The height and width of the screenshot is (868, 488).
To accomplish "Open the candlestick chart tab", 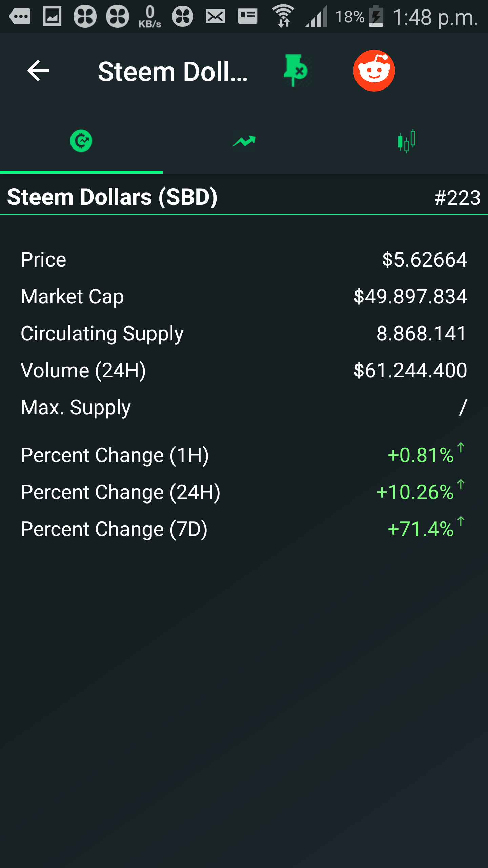I will (406, 141).
